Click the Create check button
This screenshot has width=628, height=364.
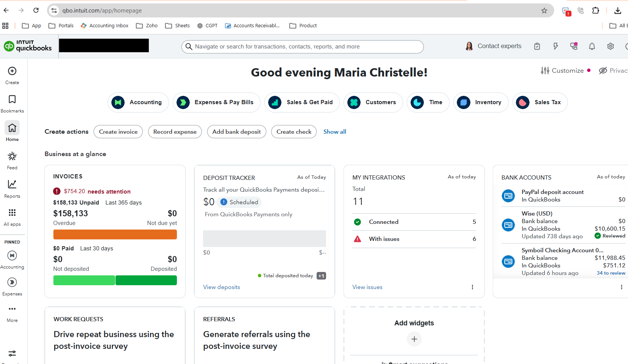click(294, 132)
